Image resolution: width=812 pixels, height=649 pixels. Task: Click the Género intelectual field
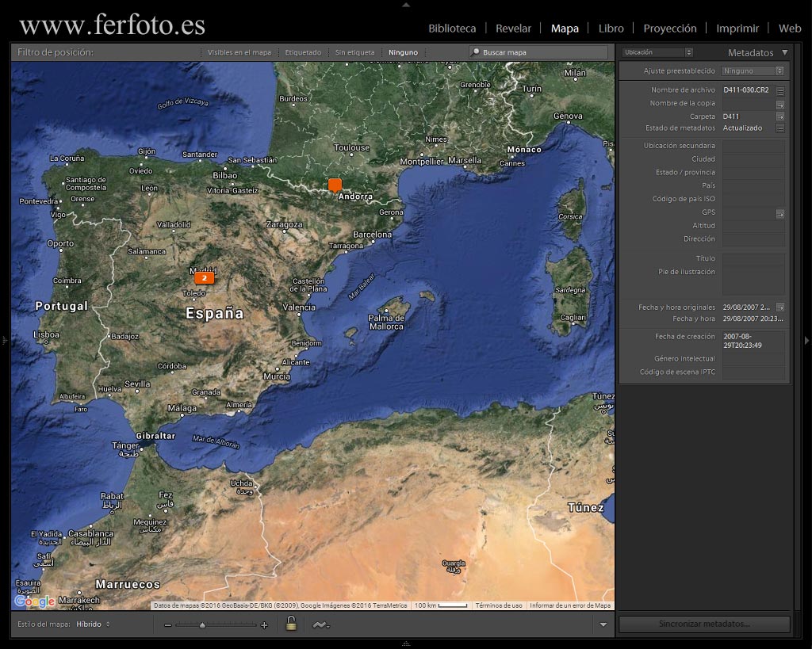[753, 359]
